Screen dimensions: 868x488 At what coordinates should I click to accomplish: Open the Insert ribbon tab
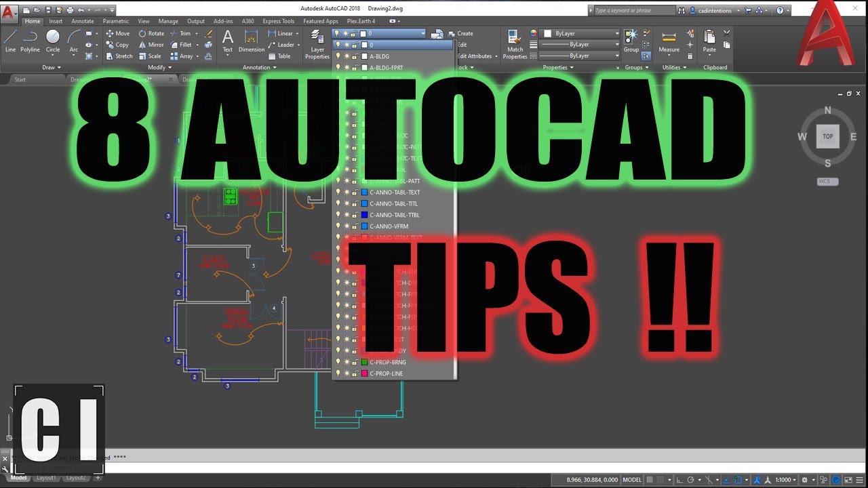tap(56, 22)
